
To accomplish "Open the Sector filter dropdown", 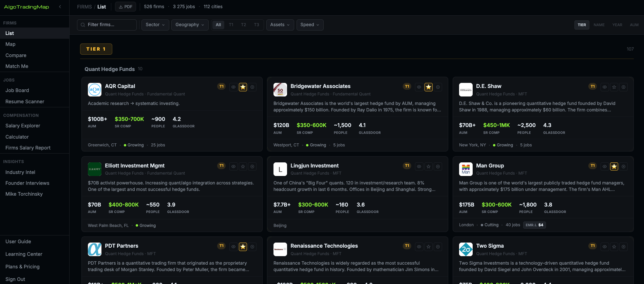I will [x=155, y=25].
